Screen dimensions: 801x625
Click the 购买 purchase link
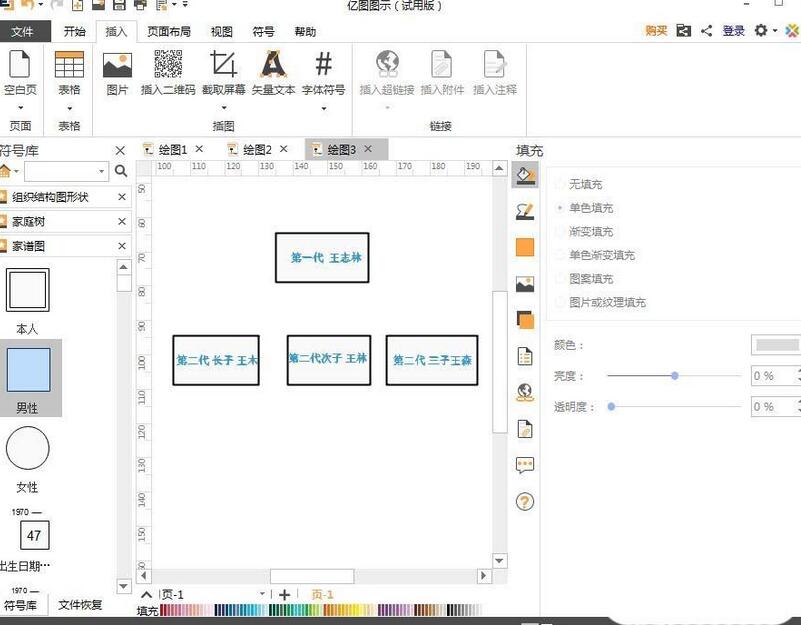655,31
